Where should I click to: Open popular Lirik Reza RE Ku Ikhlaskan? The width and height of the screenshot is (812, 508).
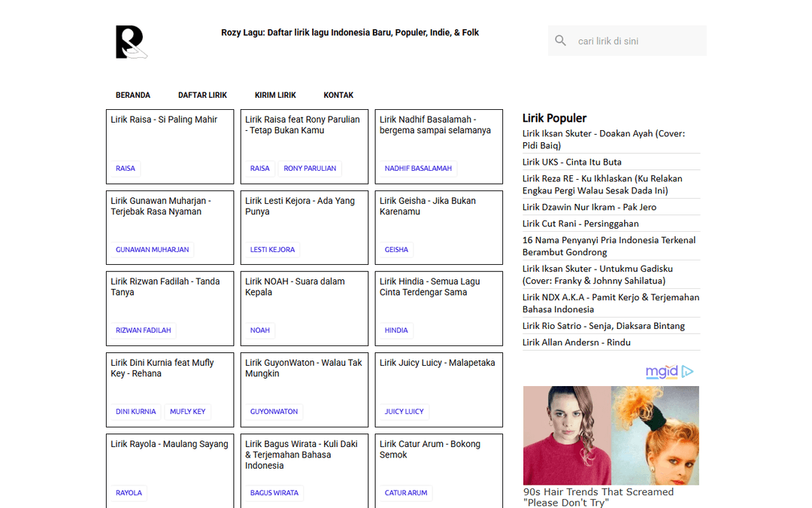602,184
